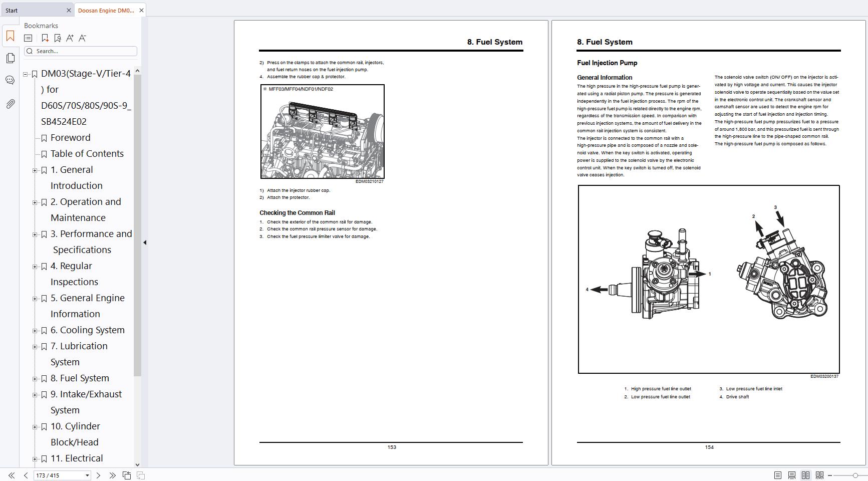
Task: Add a new bookmark
Action: tap(45, 38)
